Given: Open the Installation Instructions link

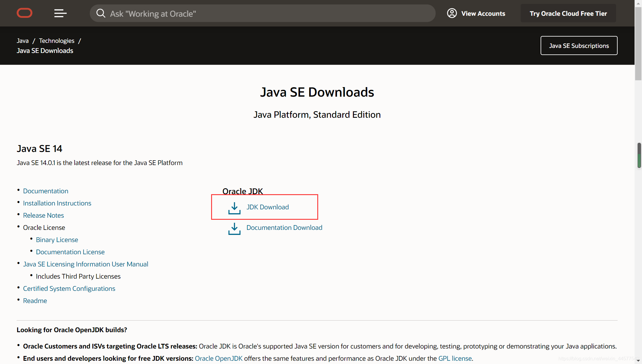Looking at the screenshot, I should click(x=57, y=203).
